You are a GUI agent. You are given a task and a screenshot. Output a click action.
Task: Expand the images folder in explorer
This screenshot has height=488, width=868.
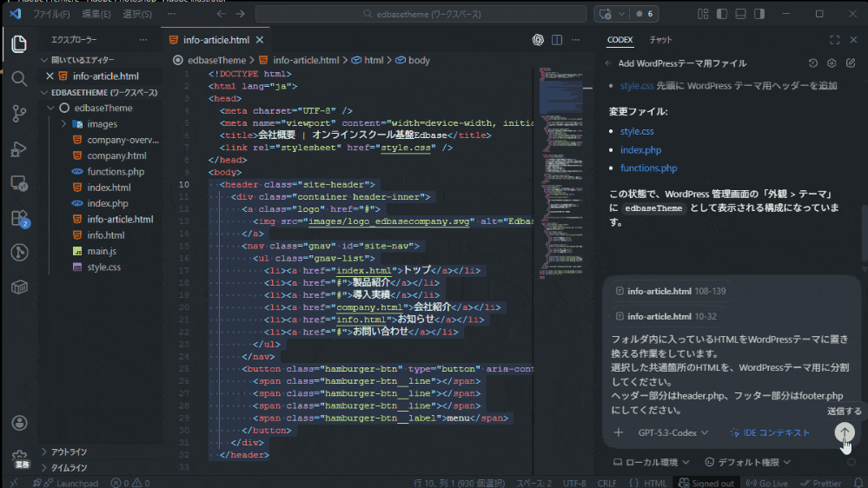coord(102,124)
